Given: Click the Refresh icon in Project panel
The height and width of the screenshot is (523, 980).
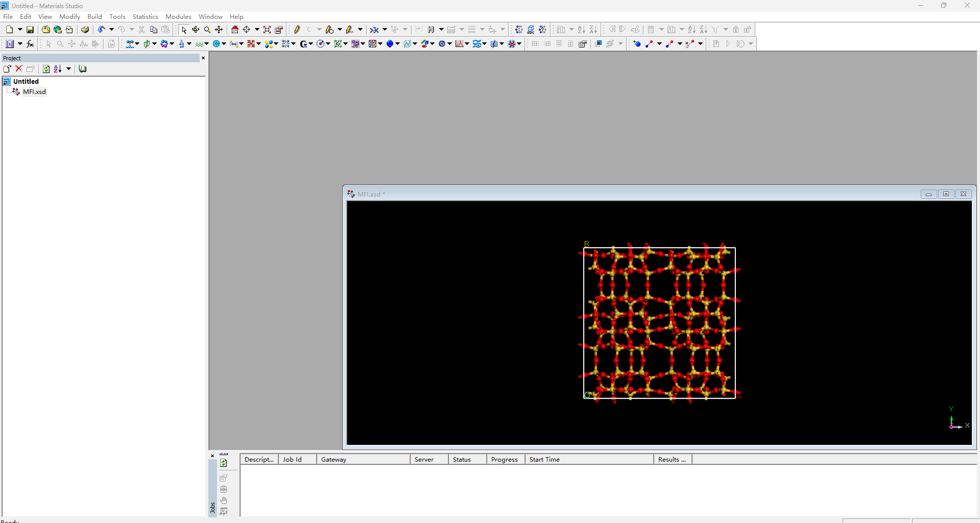Looking at the screenshot, I should 46,69.
